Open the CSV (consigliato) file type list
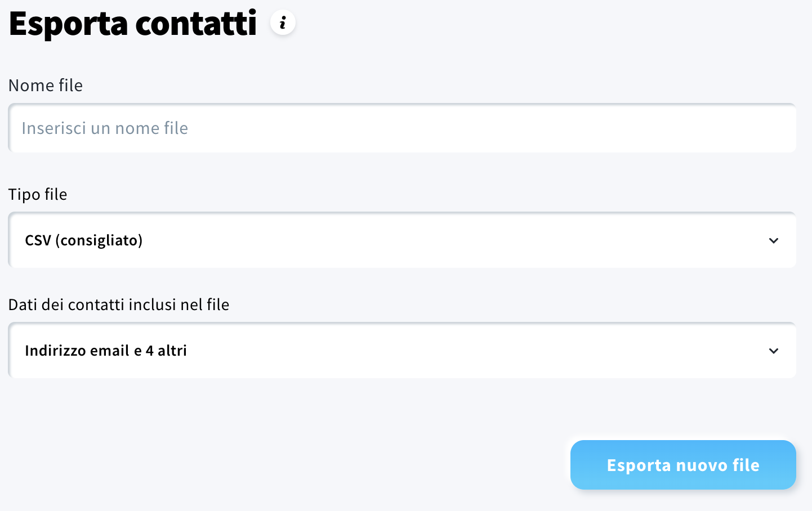812x511 pixels. 401,240
